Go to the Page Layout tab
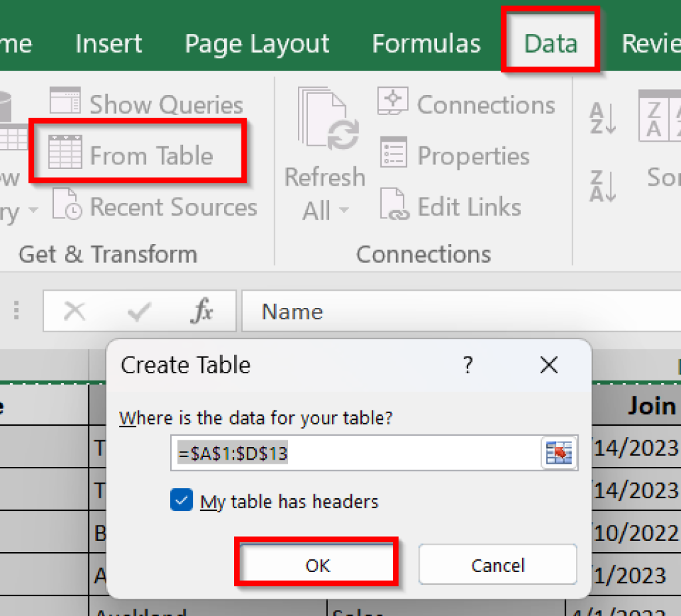This screenshot has height=616, width=681. coord(257,43)
